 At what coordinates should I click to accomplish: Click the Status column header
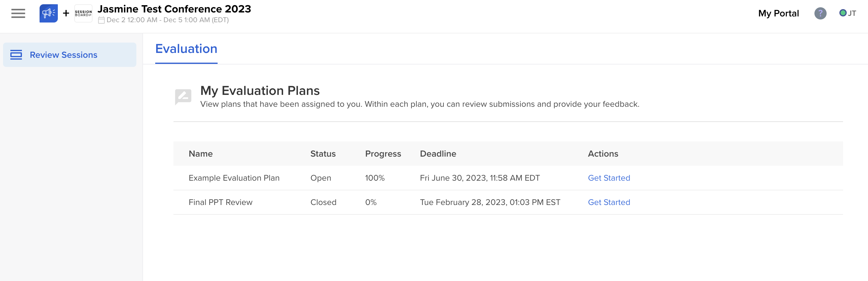(323, 154)
